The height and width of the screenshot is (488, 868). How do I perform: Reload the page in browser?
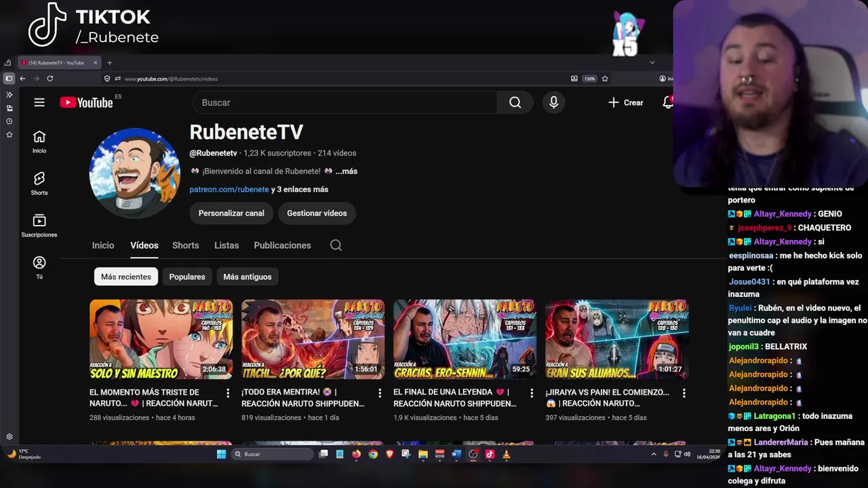pos(50,79)
